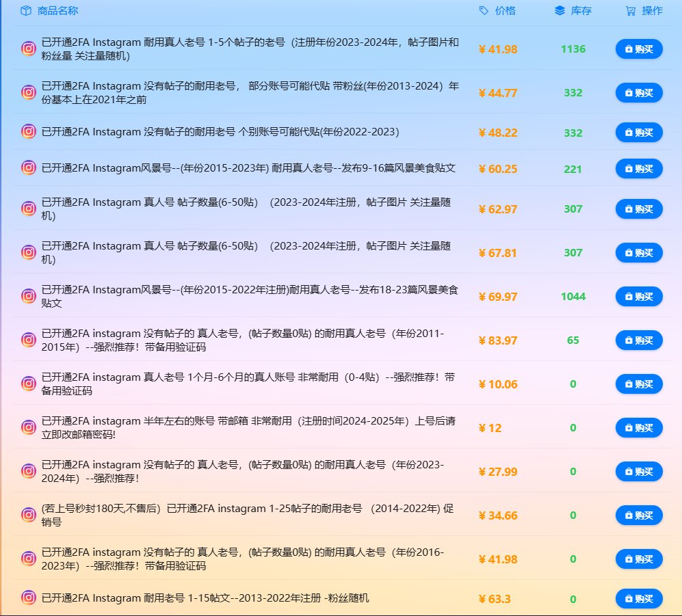
Task: Open the 1个月-6个月的真人账号 product title
Action: pyautogui.click(x=248, y=384)
